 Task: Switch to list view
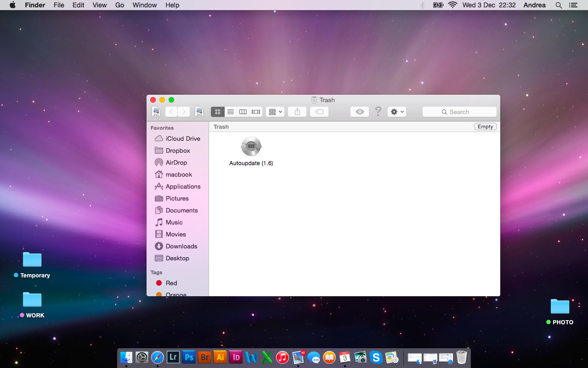(230, 112)
